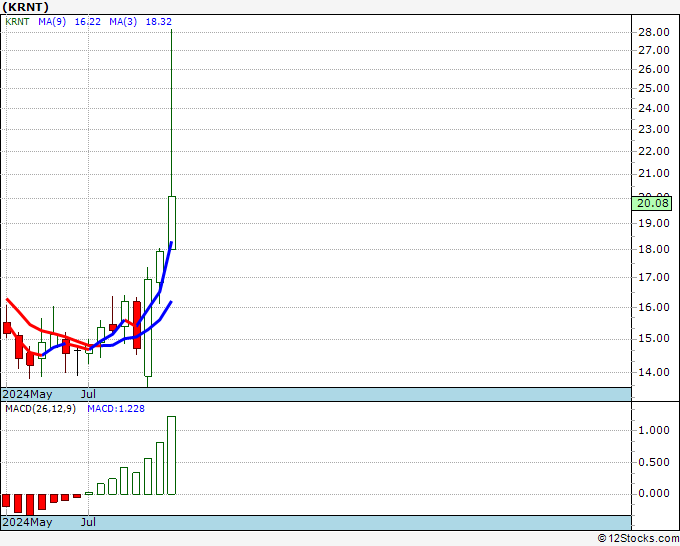Click the Jul label on price timeline
The width and height of the screenshot is (680, 546).
point(88,394)
